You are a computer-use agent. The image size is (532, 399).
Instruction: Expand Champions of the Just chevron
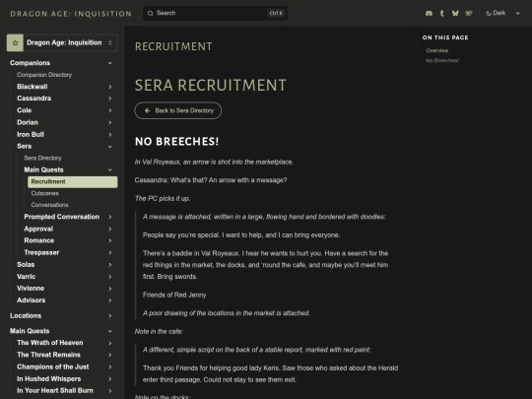[110, 367]
